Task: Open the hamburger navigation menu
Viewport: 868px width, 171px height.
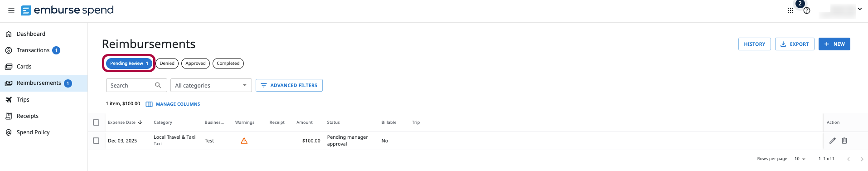Action: tap(11, 10)
